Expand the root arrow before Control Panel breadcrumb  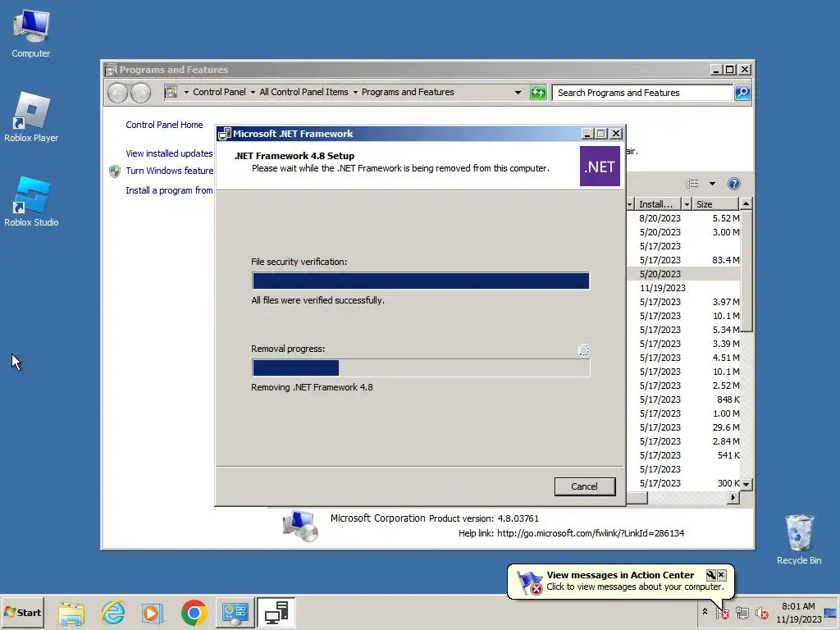tap(186, 93)
